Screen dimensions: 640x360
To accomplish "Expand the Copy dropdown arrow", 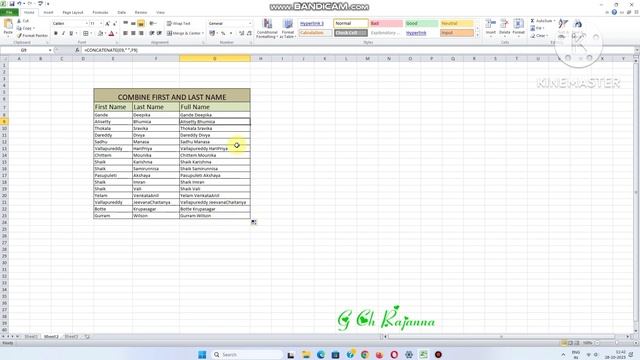I will pos(33,28).
